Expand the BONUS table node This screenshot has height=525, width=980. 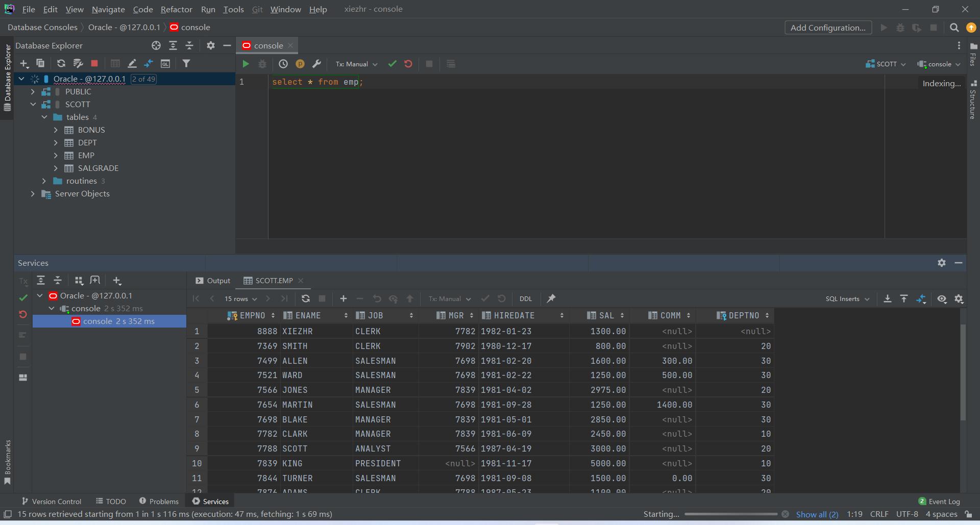pyautogui.click(x=56, y=130)
